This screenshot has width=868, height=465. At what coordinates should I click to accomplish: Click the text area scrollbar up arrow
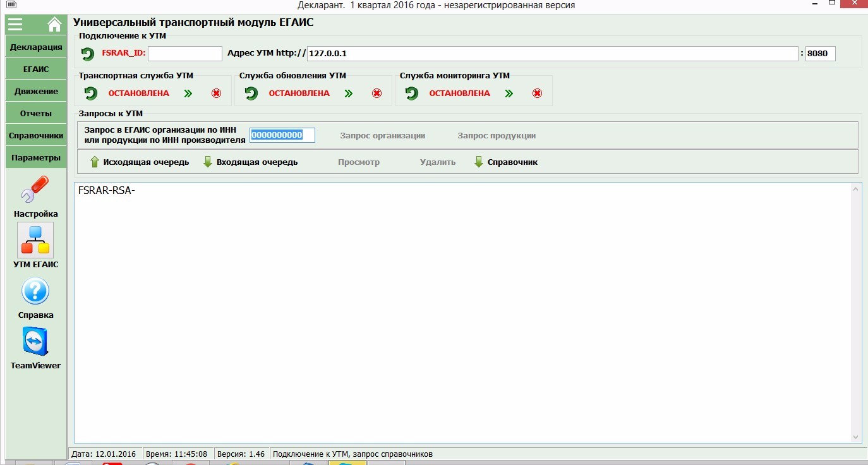click(x=856, y=188)
